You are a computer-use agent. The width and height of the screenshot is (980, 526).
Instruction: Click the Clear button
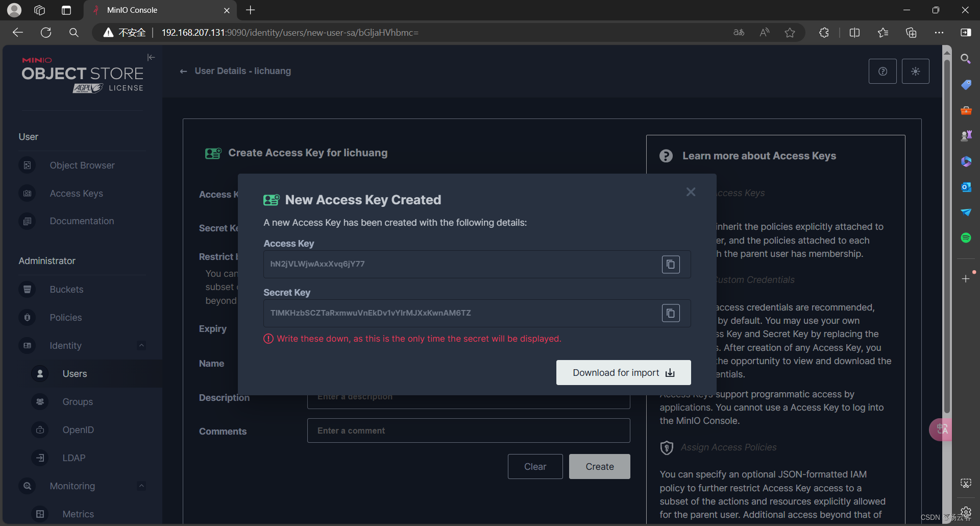pyautogui.click(x=535, y=467)
